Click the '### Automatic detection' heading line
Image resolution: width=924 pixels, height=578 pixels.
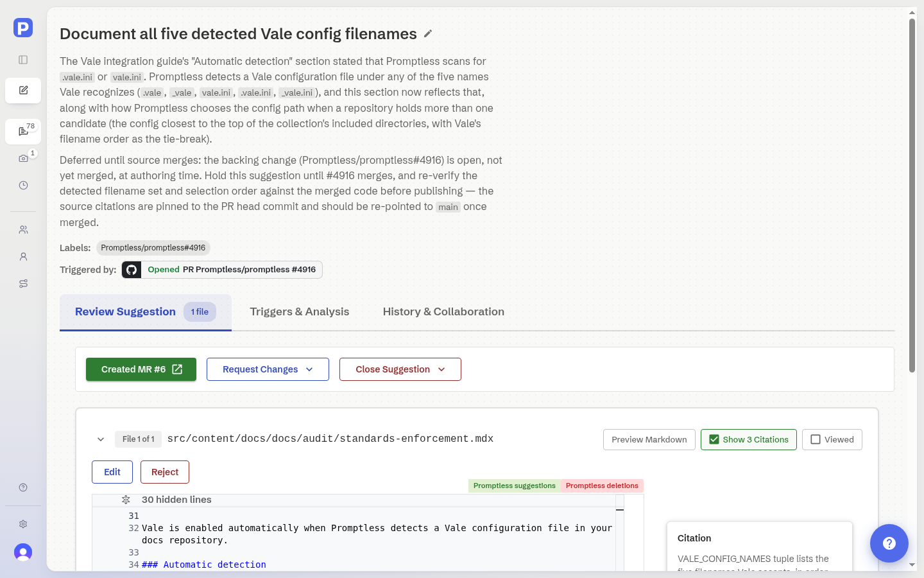[204, 565]
